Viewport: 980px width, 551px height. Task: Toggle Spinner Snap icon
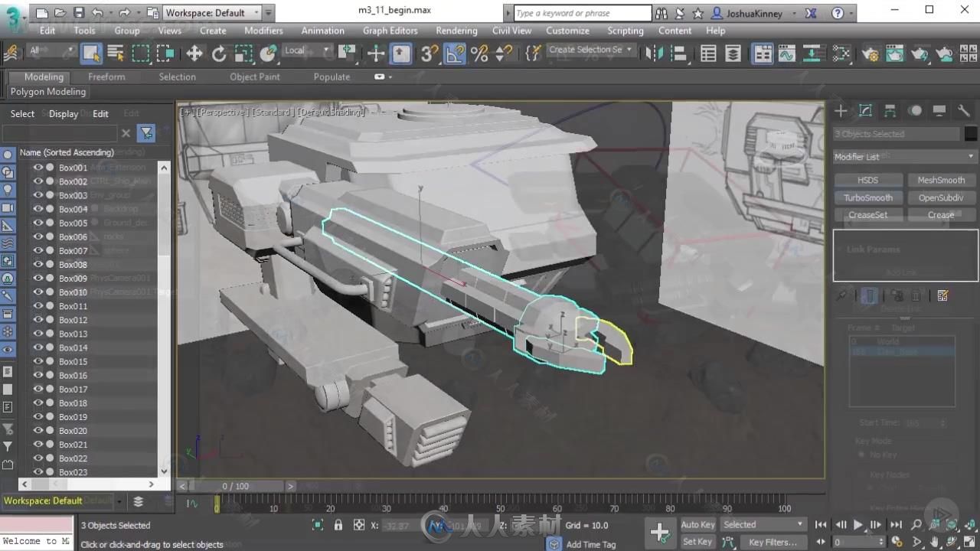click(504, 53)
